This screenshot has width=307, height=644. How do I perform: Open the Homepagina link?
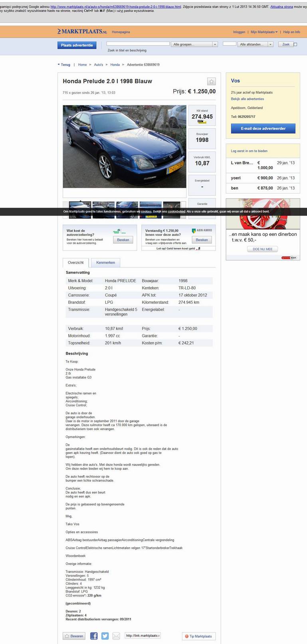[x=121, y=32]
